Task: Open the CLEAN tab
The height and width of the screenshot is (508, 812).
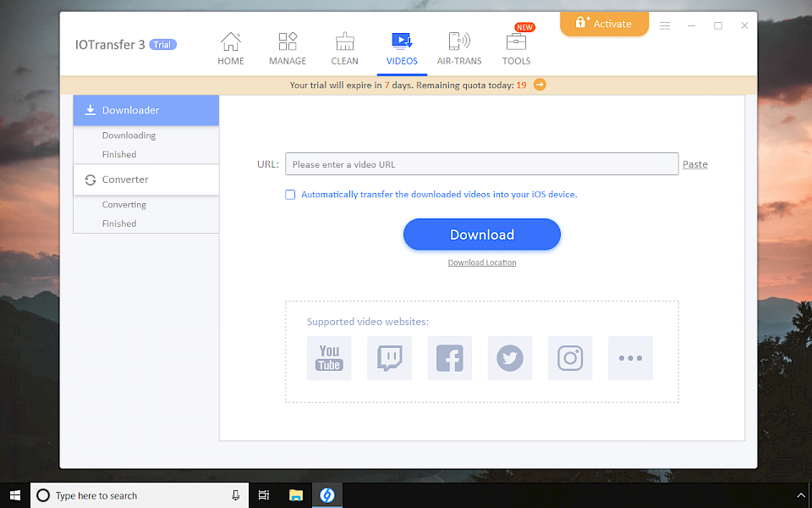Action: click(x=344, y=49)
